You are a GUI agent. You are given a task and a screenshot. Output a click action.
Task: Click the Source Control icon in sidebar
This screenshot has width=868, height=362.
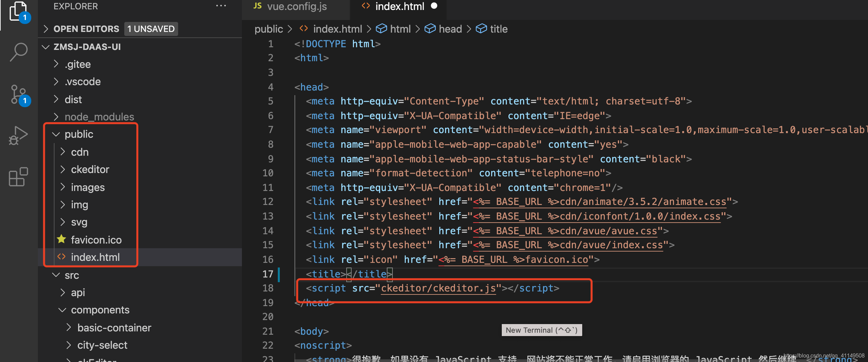point(15,96)
